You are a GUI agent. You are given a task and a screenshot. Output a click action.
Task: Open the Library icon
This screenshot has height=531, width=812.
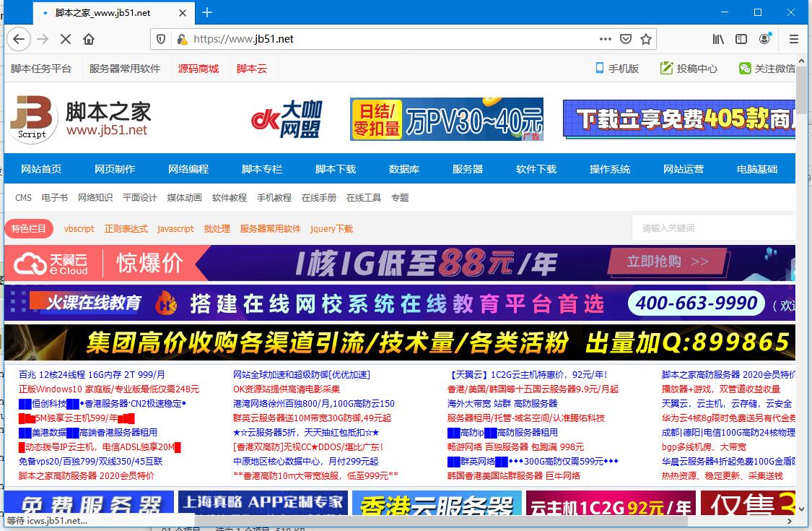pyautogui.click(x=718, y=39)
